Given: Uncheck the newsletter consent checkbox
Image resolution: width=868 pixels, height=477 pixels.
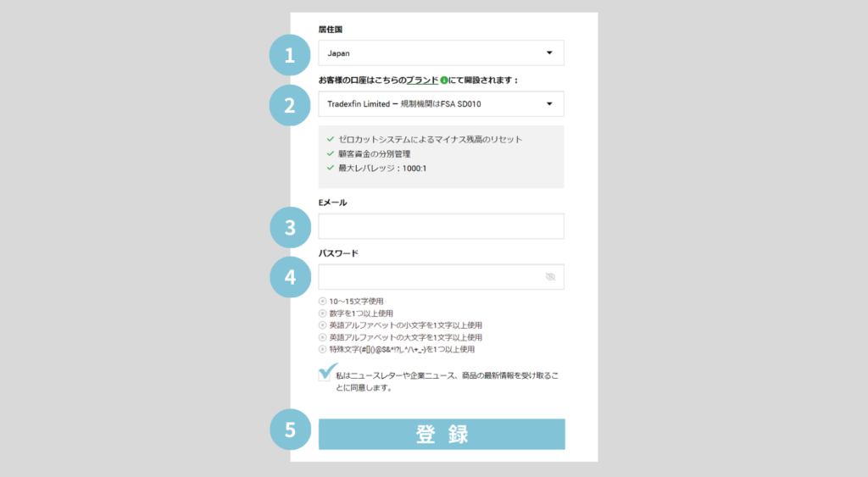Looking at the screenshot, I should [x=325, y=374].
